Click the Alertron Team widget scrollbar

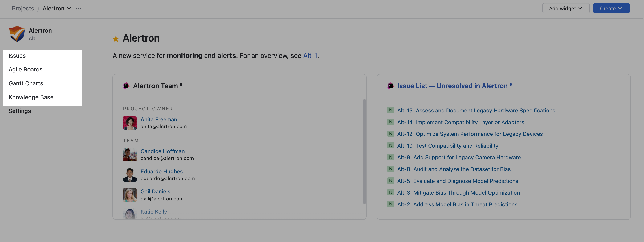(x=364, y=151)
